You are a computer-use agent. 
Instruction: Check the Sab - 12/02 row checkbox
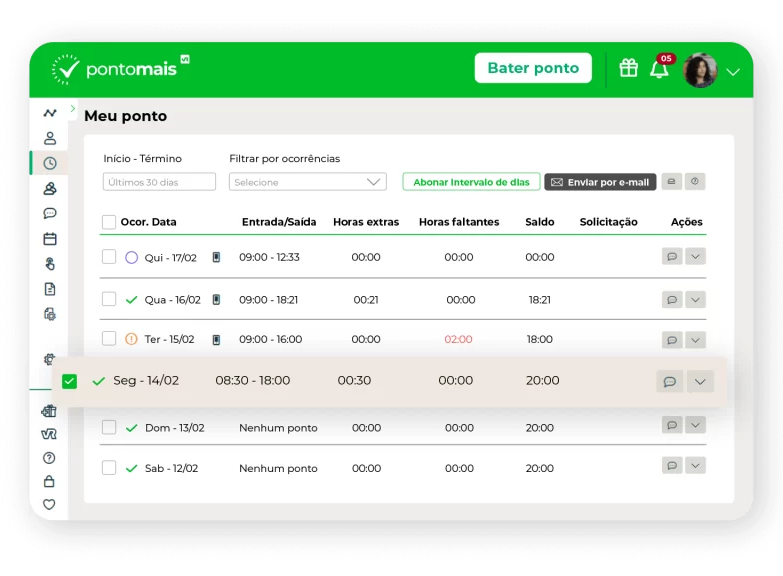click(109, 468)
